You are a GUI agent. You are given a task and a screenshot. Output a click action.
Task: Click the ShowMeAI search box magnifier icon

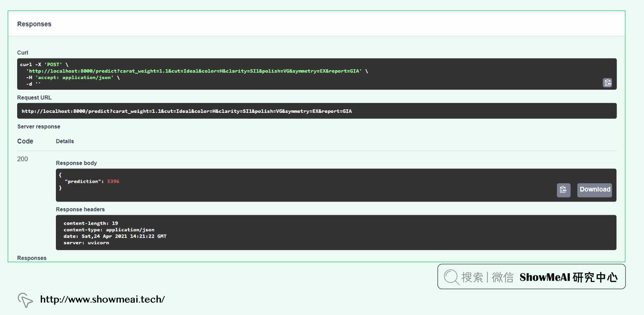pyautogui.click(x=451, y=277)
